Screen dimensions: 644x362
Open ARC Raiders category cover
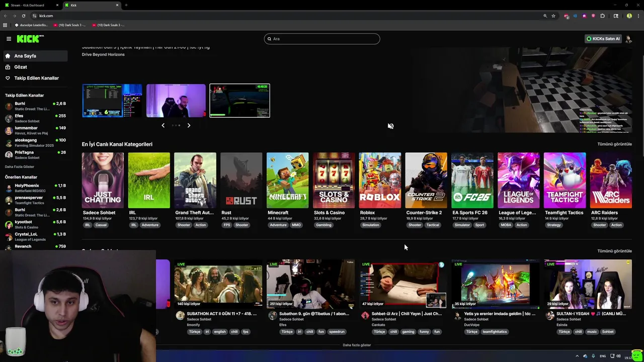point(611,180)
